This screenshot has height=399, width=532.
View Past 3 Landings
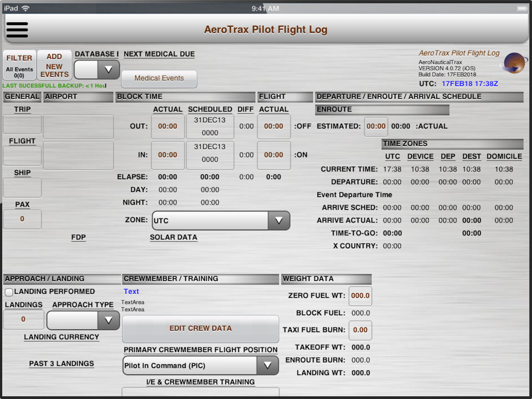click(62, 364)
